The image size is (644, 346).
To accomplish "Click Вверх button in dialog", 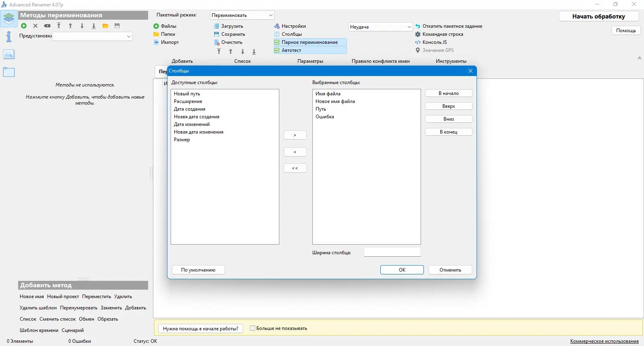I will (x=449, y=106).
